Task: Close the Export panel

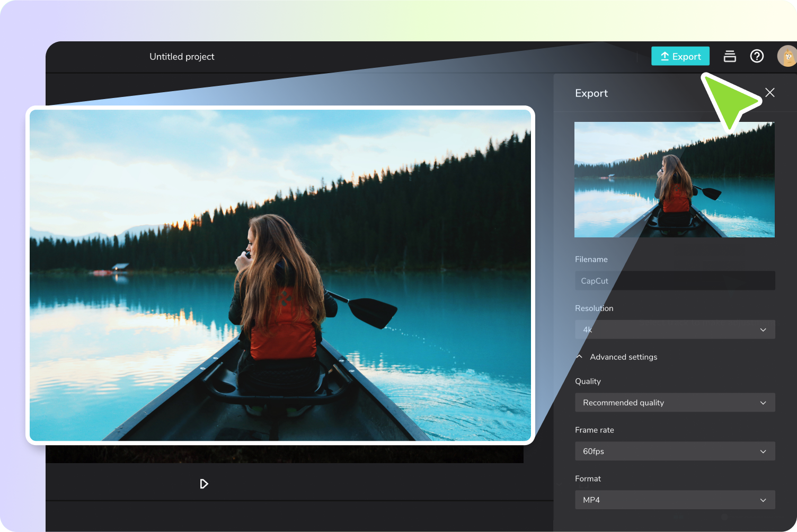Action: [x=770, y=93]
